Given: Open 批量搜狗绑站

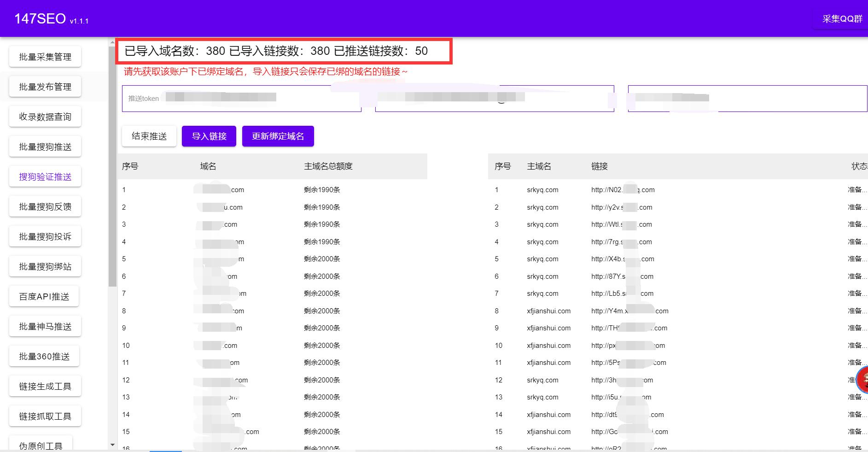Looking at the screenshot, I should [x=45, y=266].
